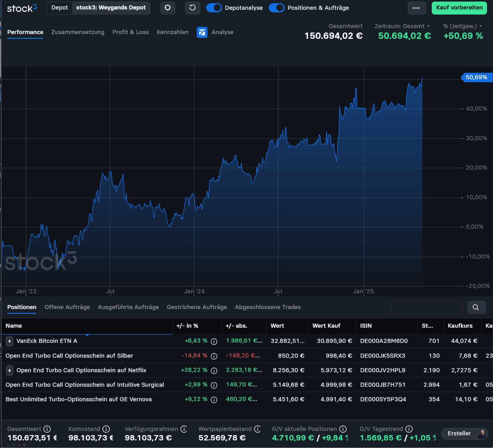Sort by the Wert Kauf column header
This screenshot has width=493, height=448.
click(x=332, y=326)
